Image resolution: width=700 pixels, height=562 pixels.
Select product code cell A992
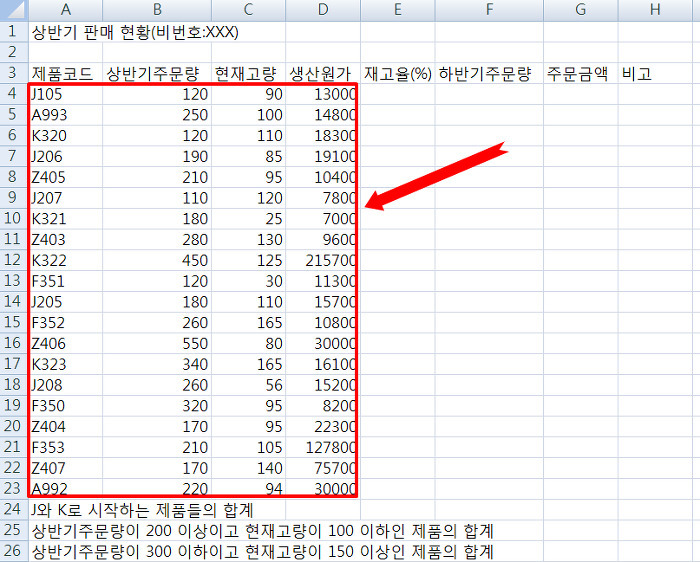point(65,488)
